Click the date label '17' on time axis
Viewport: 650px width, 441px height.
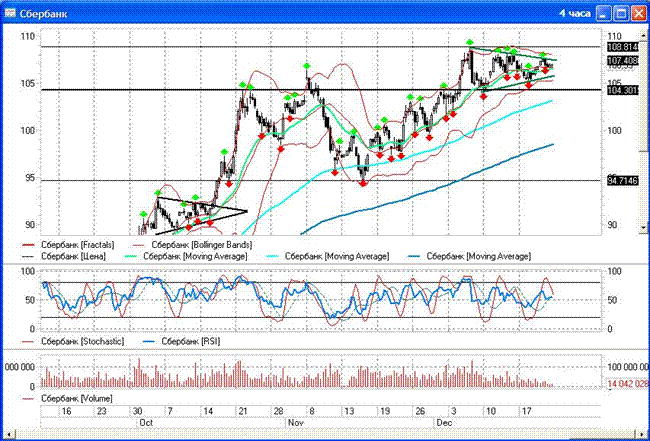[x=526, y=411]
